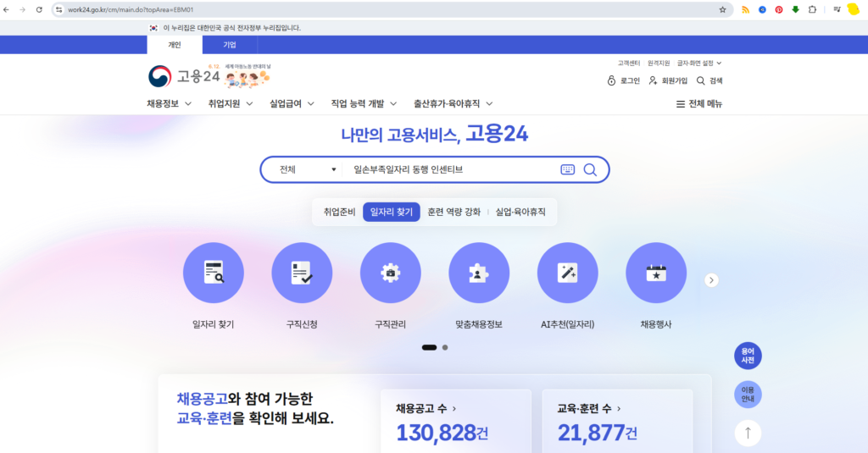This screenshot has height=453, width=868.
Task: Expand the 채용정보 menu
Action: coord(170,103)
